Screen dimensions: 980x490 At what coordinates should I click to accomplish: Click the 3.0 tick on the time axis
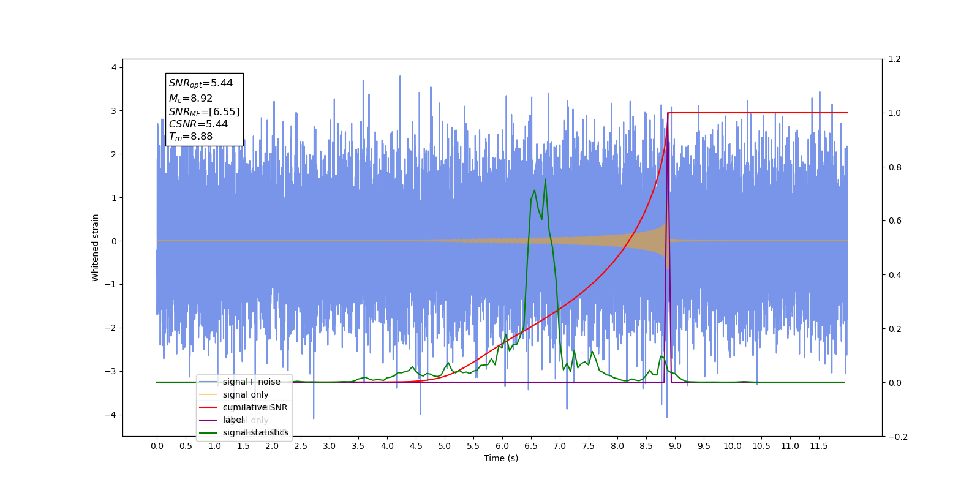coord(330,446)
